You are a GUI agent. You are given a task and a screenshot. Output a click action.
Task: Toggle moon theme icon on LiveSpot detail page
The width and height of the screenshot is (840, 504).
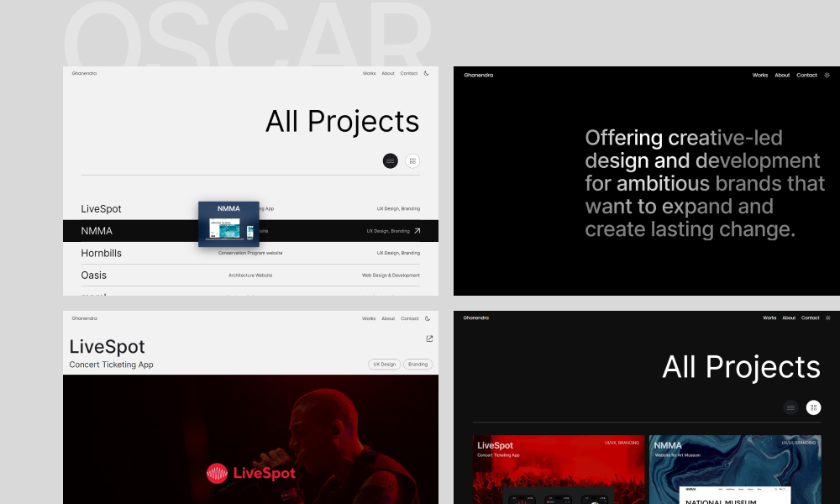427,318
